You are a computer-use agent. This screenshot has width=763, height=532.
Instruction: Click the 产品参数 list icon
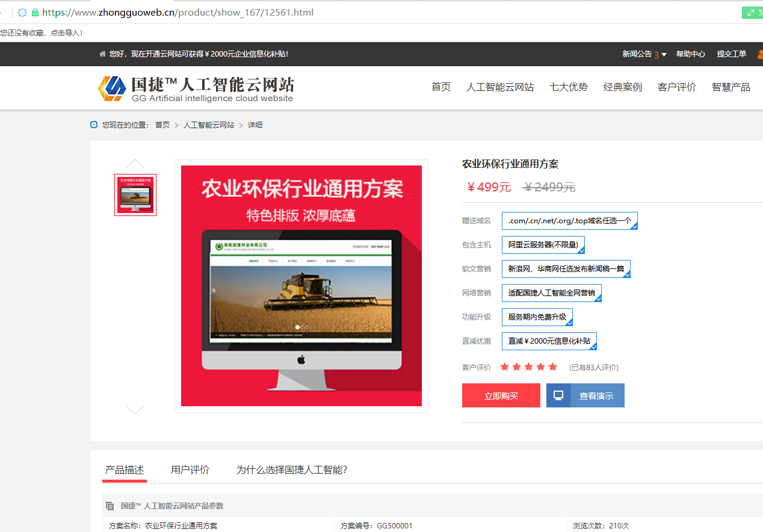pos(110,506)
